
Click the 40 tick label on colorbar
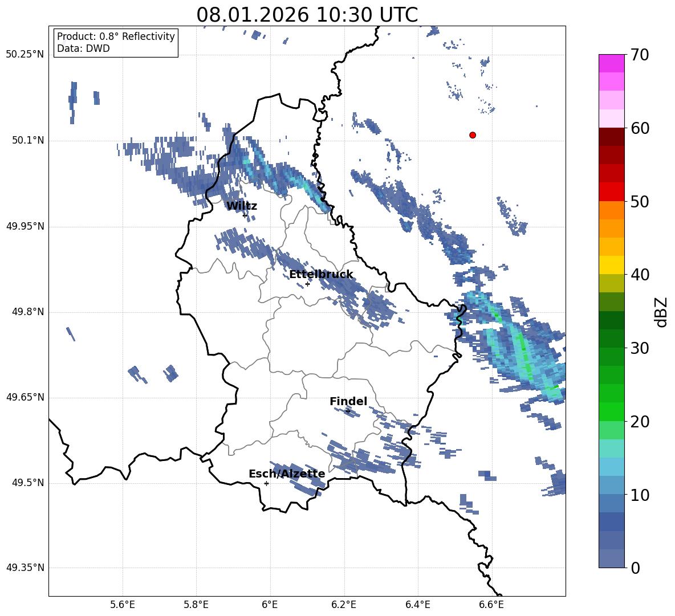coord(639,275)
